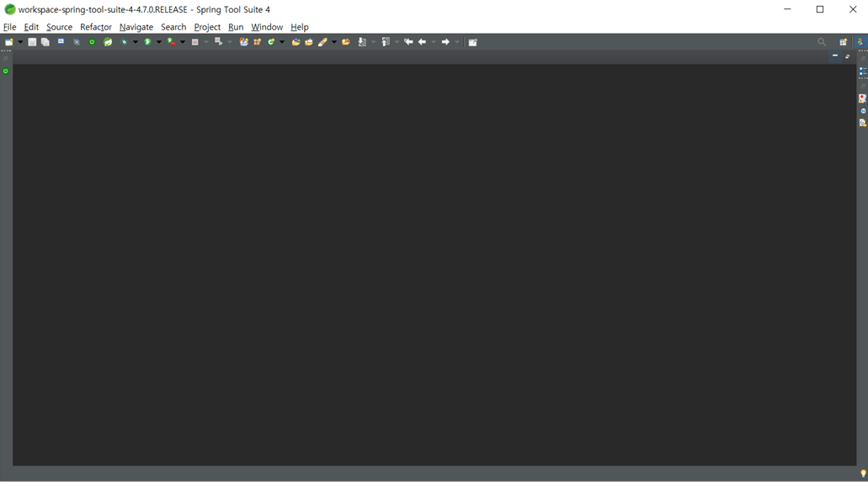
Task: Click the Open Perspective icon
Action: [x=843, y=42]
